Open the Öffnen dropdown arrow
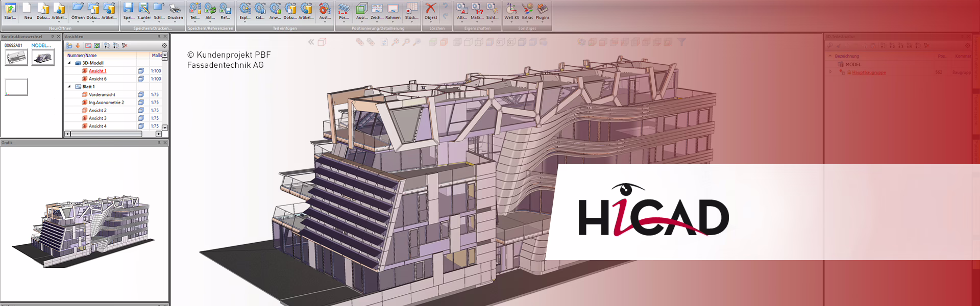The height and width of the screenshot is (306, 980). tap(78, 22)
